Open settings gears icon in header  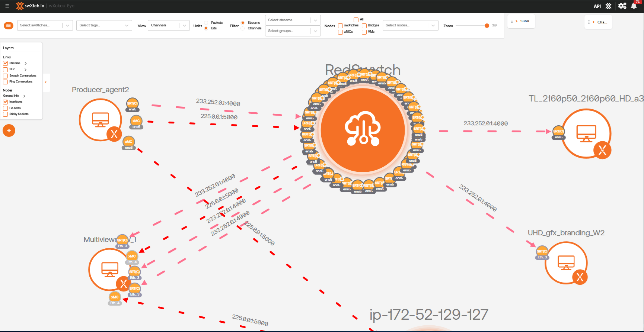coord(622,6)
